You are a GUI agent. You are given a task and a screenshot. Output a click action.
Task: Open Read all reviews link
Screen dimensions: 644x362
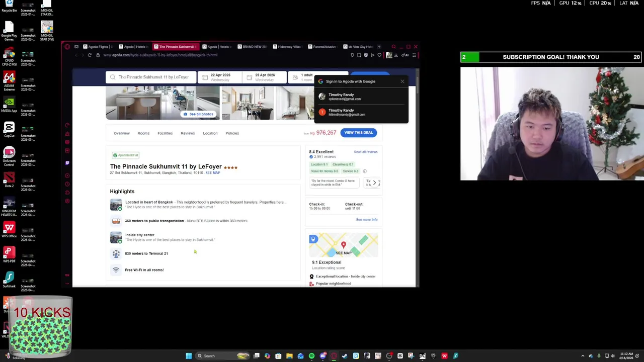click(366, 152)
